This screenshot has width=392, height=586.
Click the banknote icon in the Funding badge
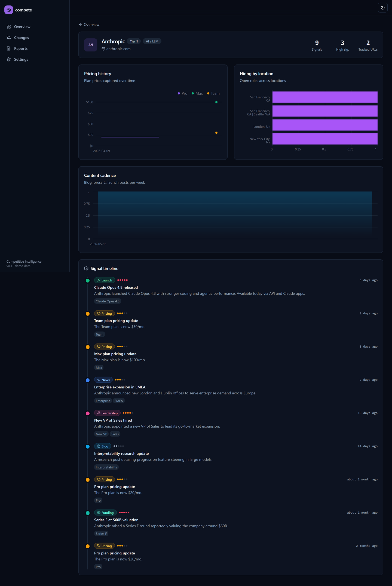click(99, 513)
